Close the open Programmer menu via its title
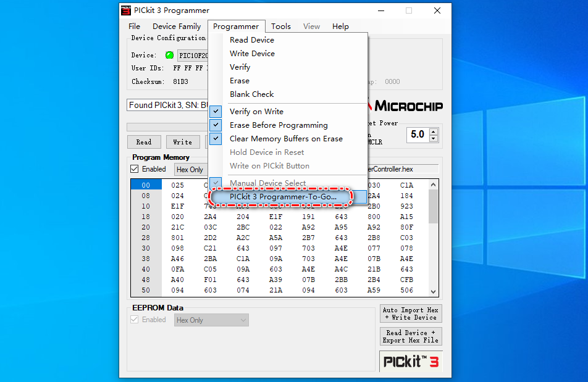 point(236,26)
